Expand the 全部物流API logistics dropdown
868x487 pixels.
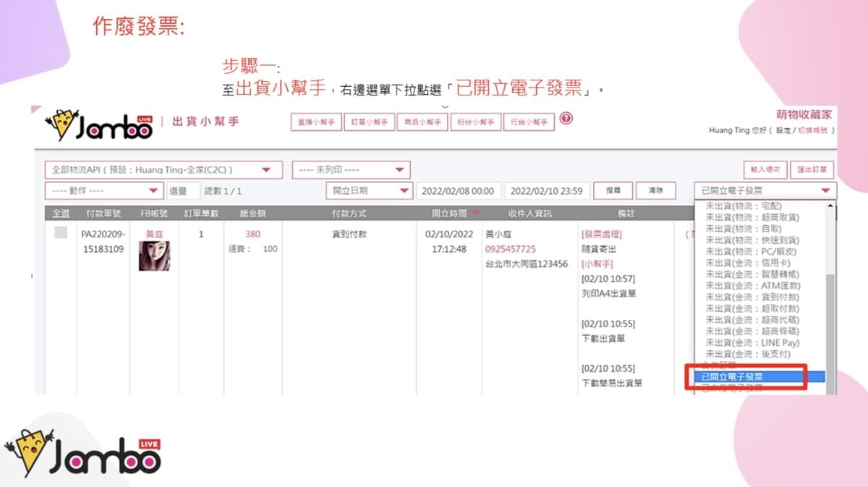coord(163,170)
